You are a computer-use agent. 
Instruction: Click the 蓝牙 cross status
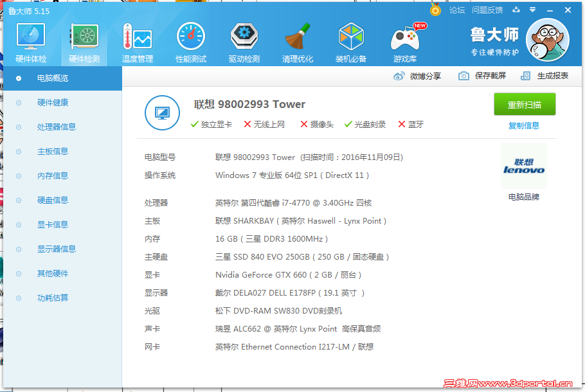(411, 125)
